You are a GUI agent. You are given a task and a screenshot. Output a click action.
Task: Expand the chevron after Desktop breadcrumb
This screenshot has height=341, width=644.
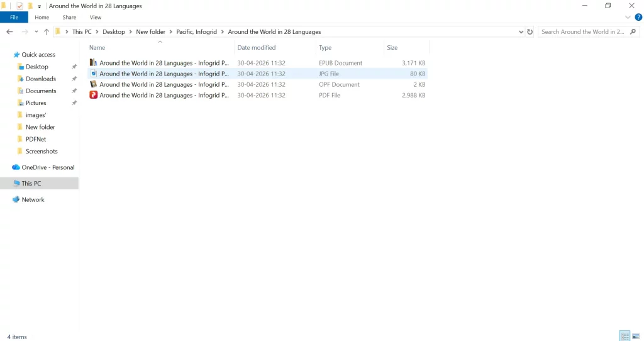(x=131, y=31)
